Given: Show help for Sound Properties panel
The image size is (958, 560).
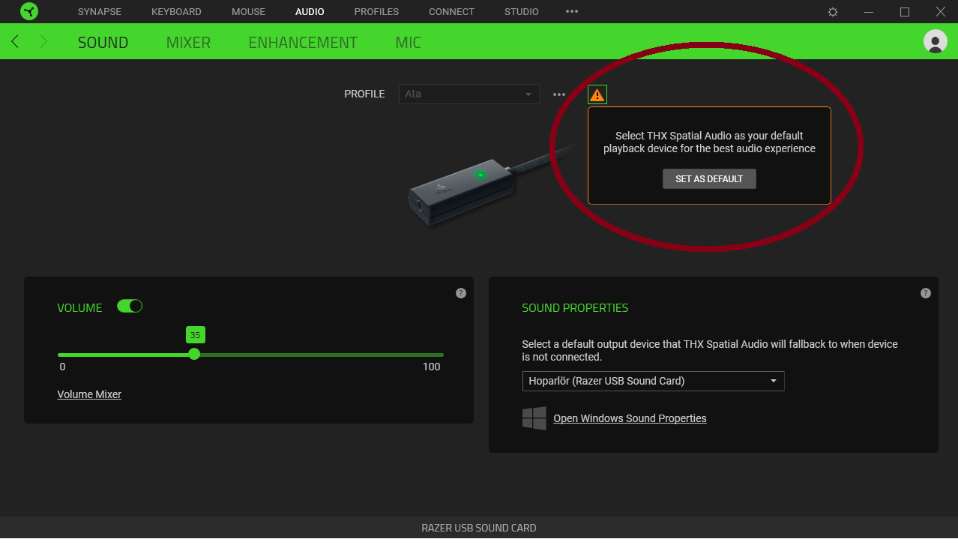Looking at the screenshot, I should [x=926, y=293].
